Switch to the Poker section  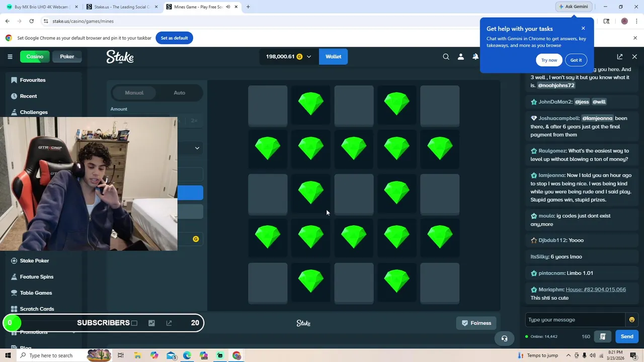(x=67, y=57)
